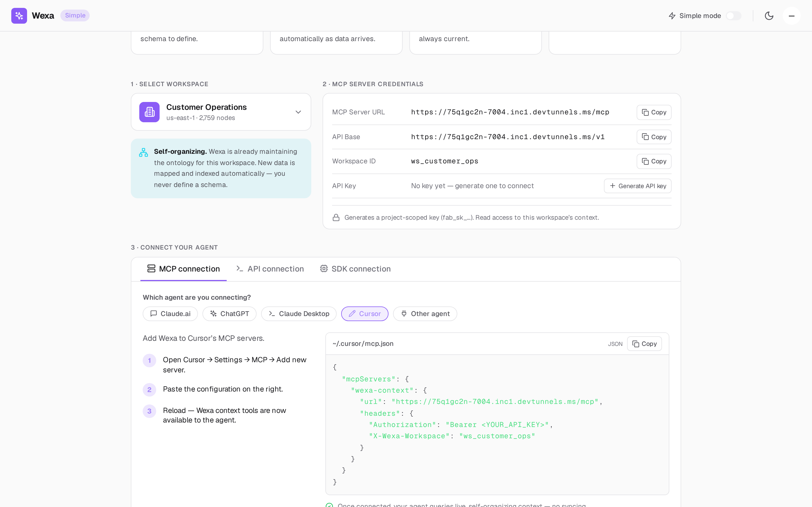
Task: Pick Claude Desktop agent chip
Action: coord(299,314)
